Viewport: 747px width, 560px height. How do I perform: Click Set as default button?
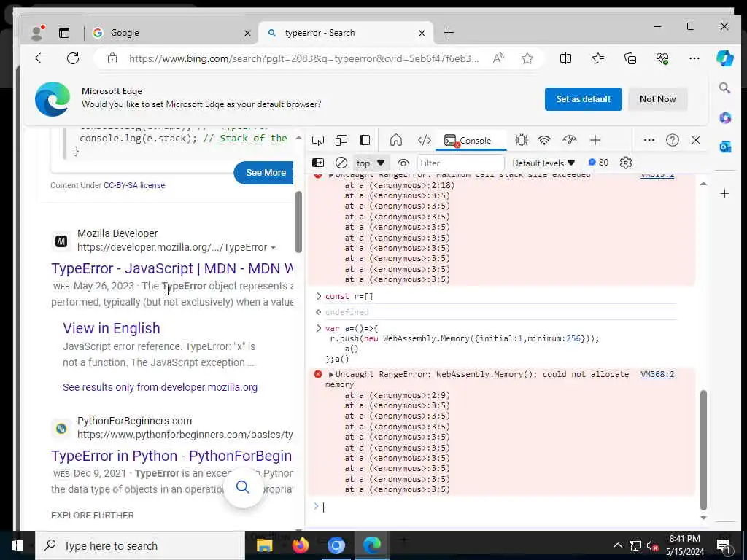[583, 99]
